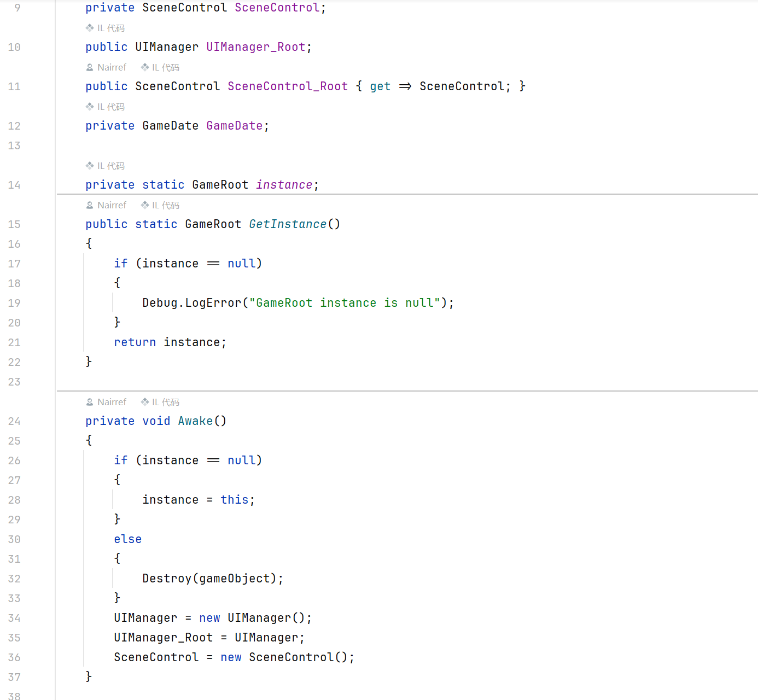Click the GetInstance method name
This screenshot has width=758, height=700.
(x=288, y=224)
